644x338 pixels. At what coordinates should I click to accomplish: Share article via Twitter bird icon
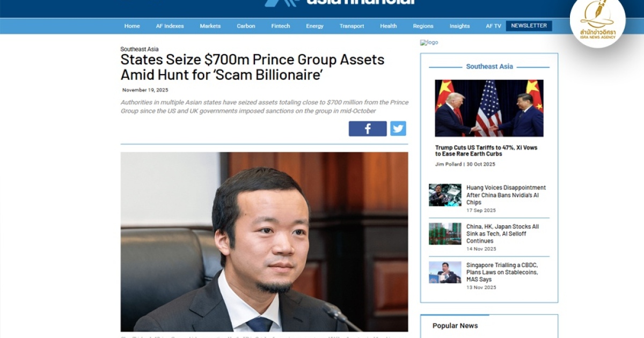tap(398, 129)
